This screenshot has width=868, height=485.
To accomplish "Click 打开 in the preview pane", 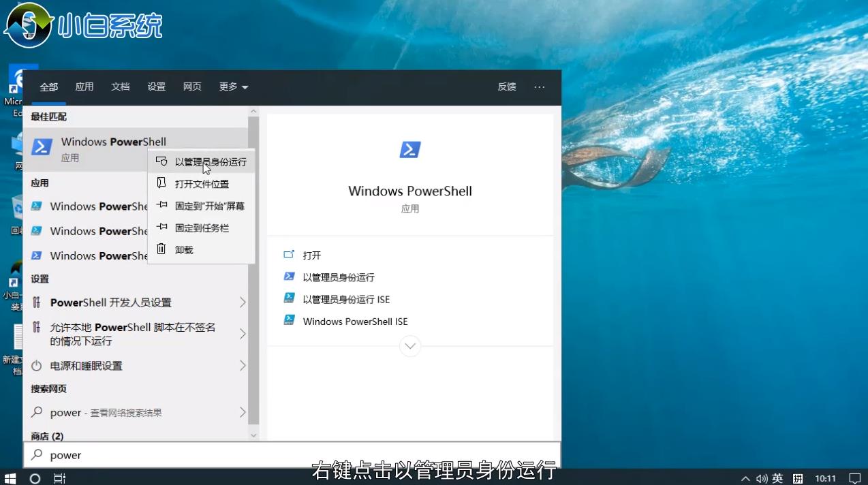I will [x=312, y=255].
